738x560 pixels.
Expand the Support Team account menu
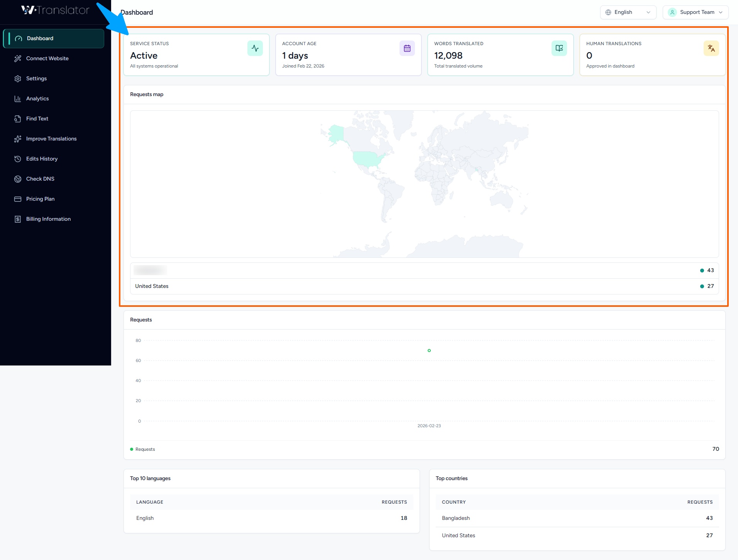click(695, 12)
